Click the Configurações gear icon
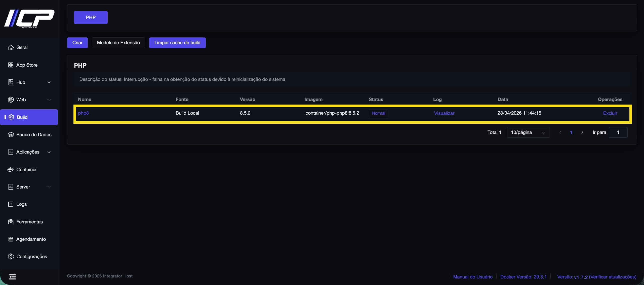The width and height of the screenshot is (644, 285). (x=11, y=256)
